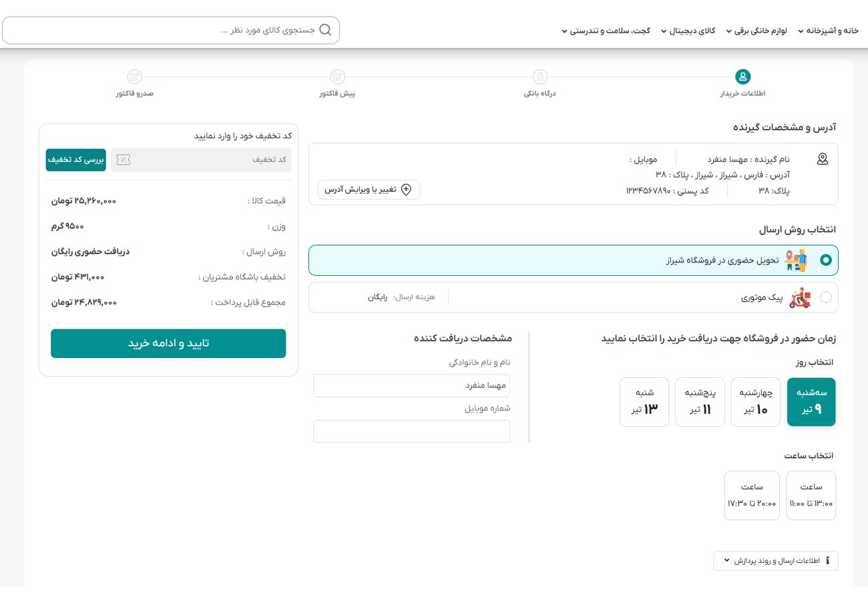Focus the recipient mobile number field
Screen dimensions: 868x601
(x=411, y=431)
